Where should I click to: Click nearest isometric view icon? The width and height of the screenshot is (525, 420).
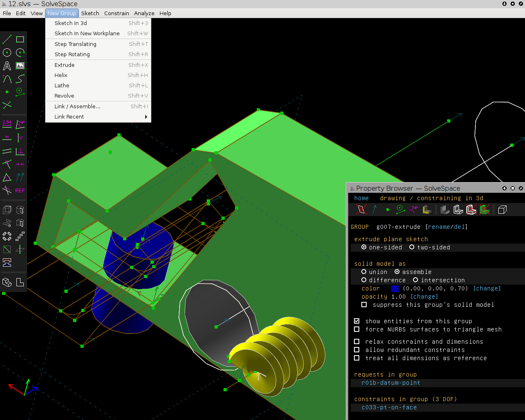click(7, 282)
